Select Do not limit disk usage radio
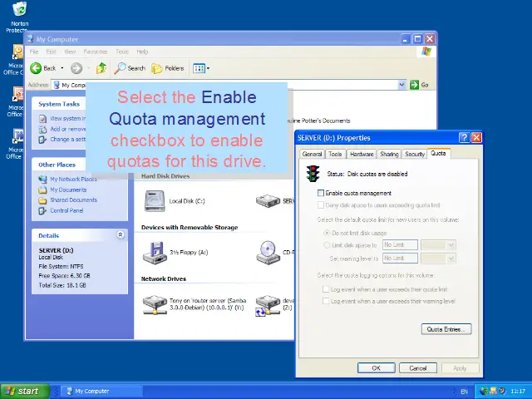This screenshot has width=532, height=399. click(327, 233)
